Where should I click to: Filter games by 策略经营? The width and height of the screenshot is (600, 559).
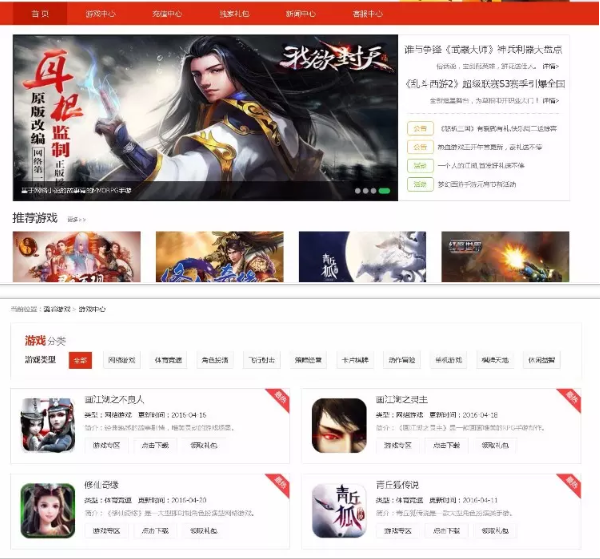[308, 360]
